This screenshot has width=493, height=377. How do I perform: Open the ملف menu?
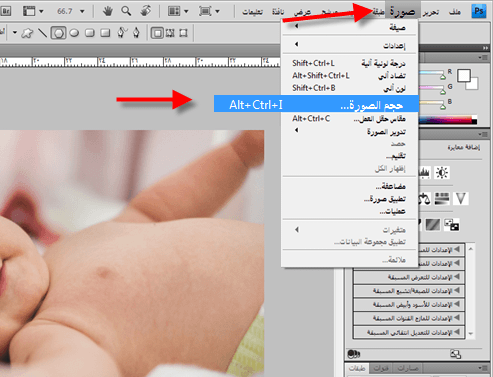(x=455, y=12)
